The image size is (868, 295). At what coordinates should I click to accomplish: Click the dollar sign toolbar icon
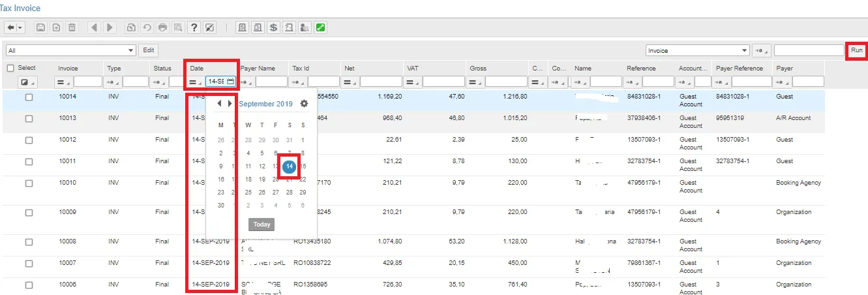tap(273, 27)
